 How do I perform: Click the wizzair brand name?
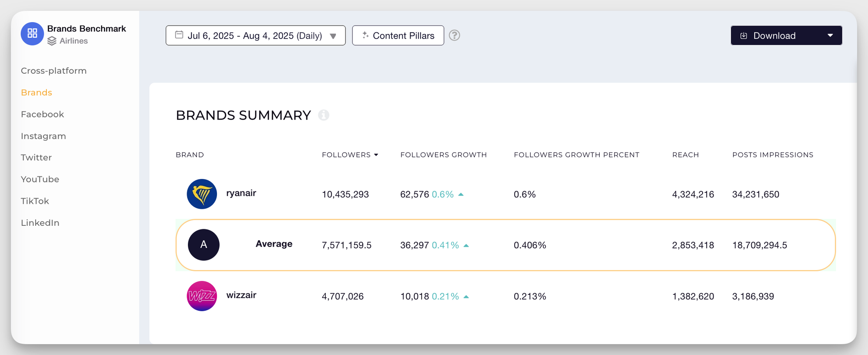click(241, 295)
